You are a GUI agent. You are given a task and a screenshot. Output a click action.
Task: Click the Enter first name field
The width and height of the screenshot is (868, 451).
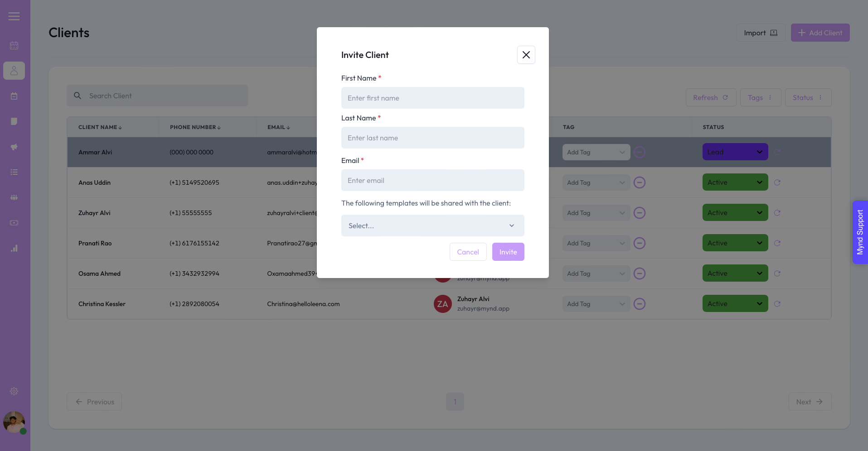(432, 98)
